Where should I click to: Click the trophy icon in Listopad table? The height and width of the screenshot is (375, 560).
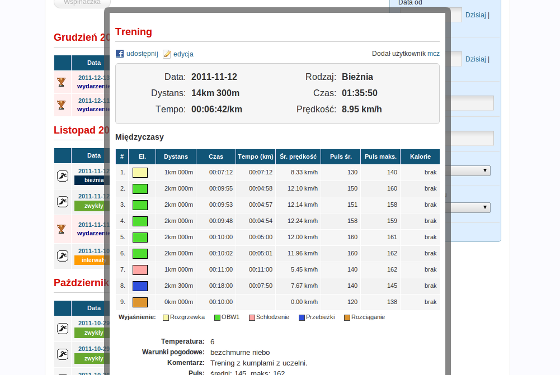tap(61, 229)
